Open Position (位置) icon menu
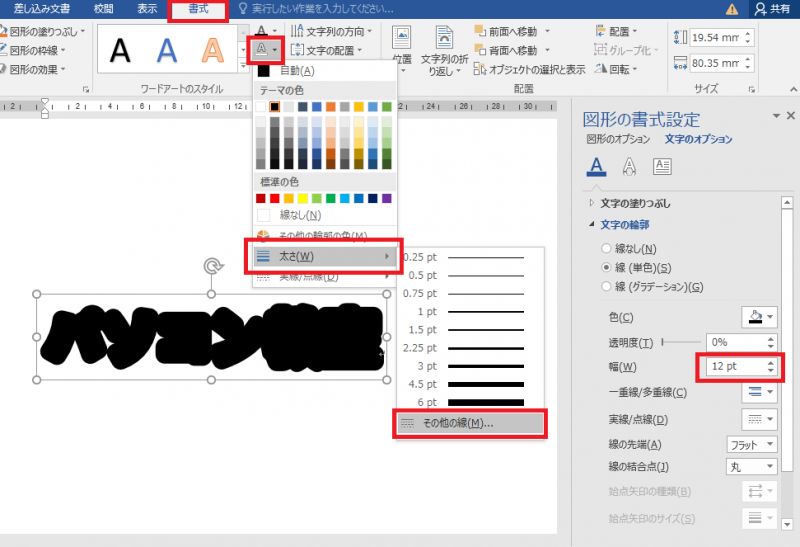Image resolution: width=800 pixels, height=547 pixels. 402,48
